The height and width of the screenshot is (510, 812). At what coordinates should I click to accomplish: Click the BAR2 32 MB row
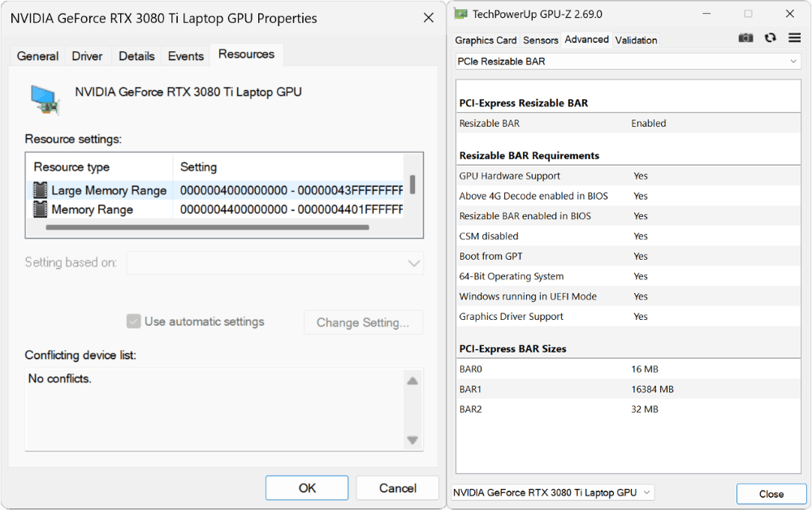(628, 409)
